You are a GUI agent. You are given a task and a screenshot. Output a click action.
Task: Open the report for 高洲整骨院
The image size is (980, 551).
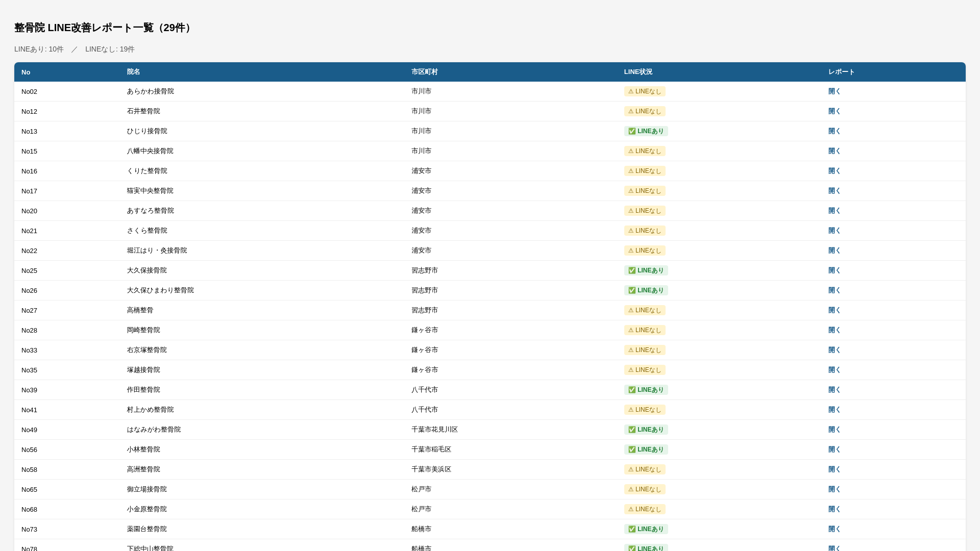pyautogui.click(x=834, y=469)
